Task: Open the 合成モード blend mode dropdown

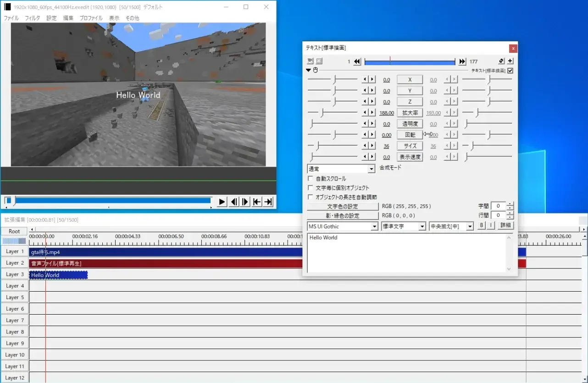Action: pos(372,169)
